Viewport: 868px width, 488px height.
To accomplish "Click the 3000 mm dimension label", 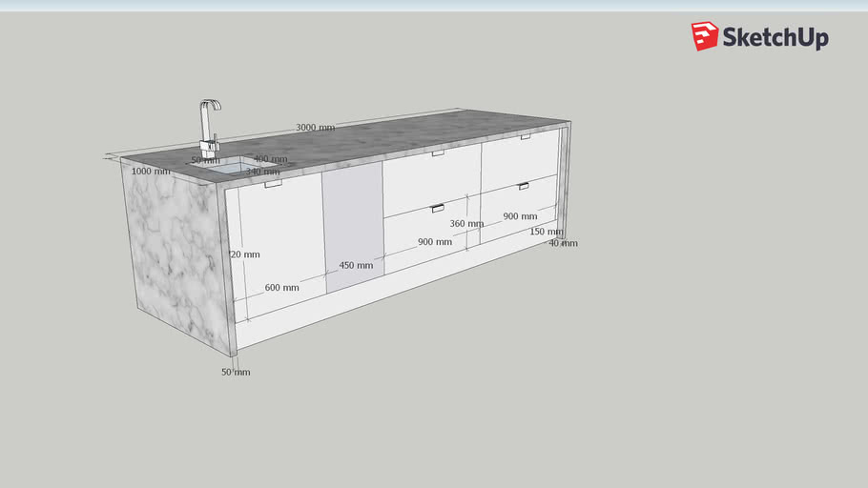I will click(x=315, y=128).
